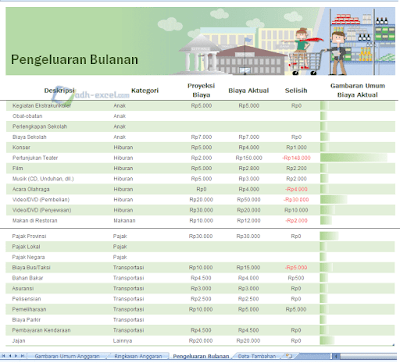Select the Proyeksi Biaya column header
Image resolution: width=400 pixels, height=363 pixels.
pyautogui.click(x=201, y=90)
